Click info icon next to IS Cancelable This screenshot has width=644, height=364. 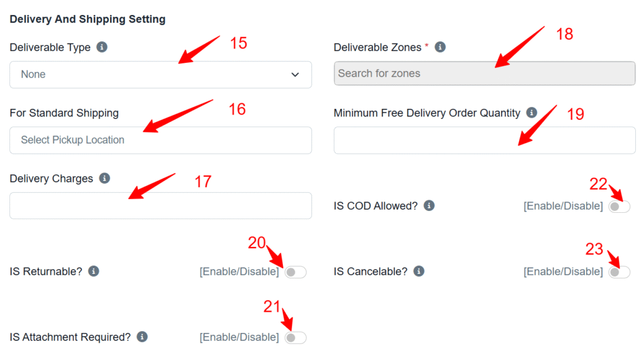[x=419, y=271]
